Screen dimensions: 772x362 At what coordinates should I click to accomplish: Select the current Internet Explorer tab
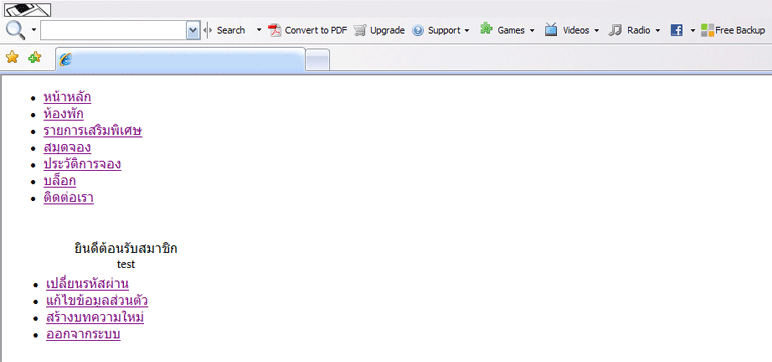(180, 59)
